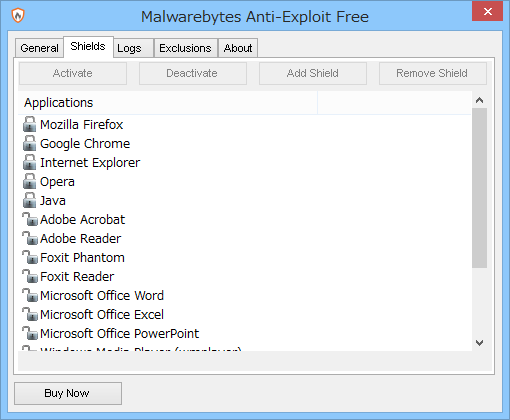
Task: Click the open lock icon beside Adobe Acrobat
Action: click(30, 219)
